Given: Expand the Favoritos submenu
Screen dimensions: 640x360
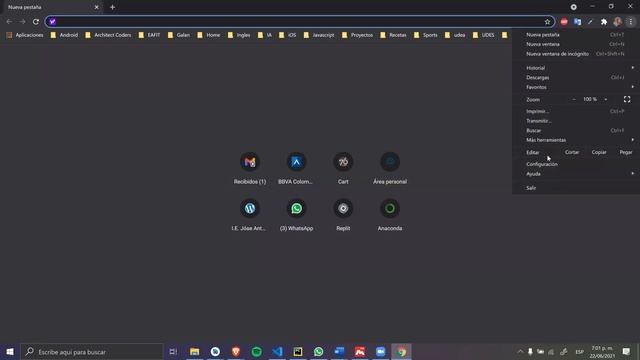Looking at the screenshot, I should pyautogui.click(x=576, y=87).
